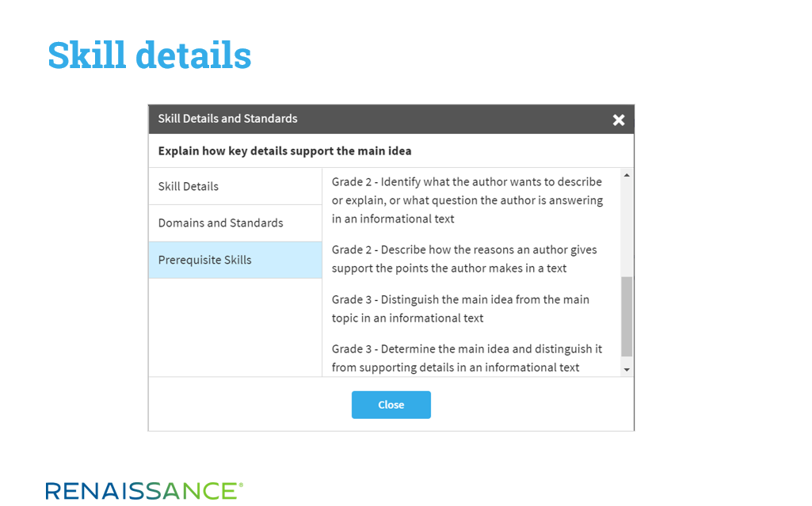The height and width of the screenshot is (506, 812).
Task: Select the Grade 3 'Determine the main idea' skill
Action: [467, 358]
